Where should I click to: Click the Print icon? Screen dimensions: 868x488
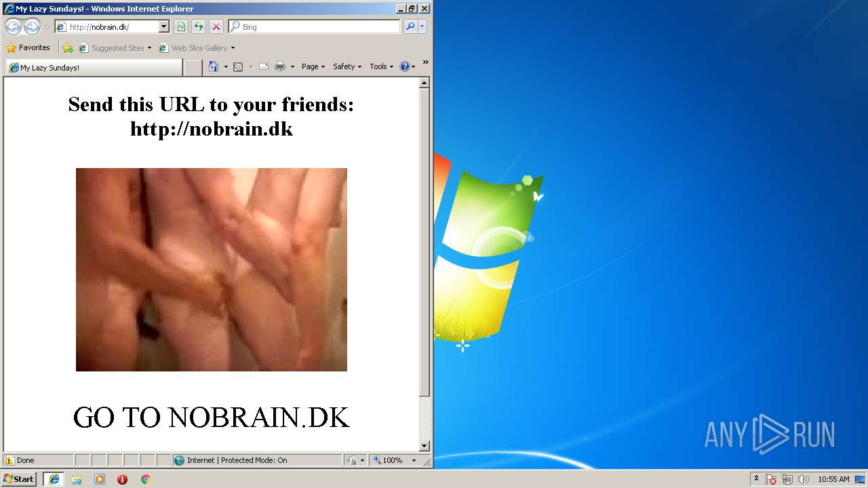coord(280,66)
